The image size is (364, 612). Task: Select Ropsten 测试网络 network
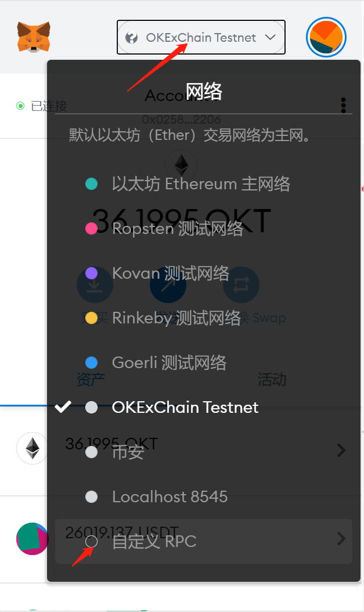click(x=177, y=229)
